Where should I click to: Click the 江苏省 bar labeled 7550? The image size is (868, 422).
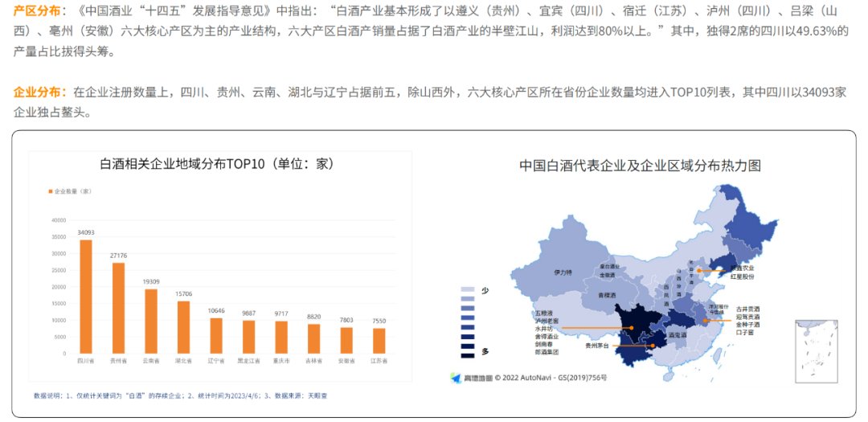(379, 340)
